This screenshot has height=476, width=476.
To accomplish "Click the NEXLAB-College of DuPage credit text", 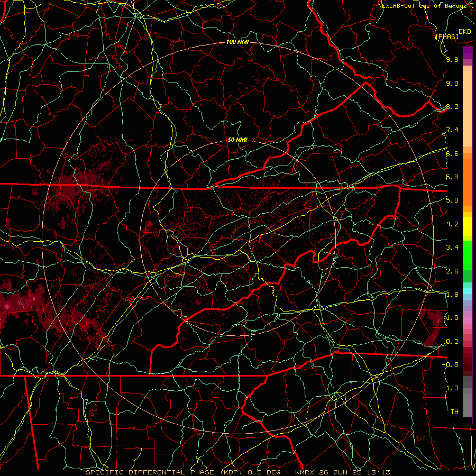I will [422, 6].
